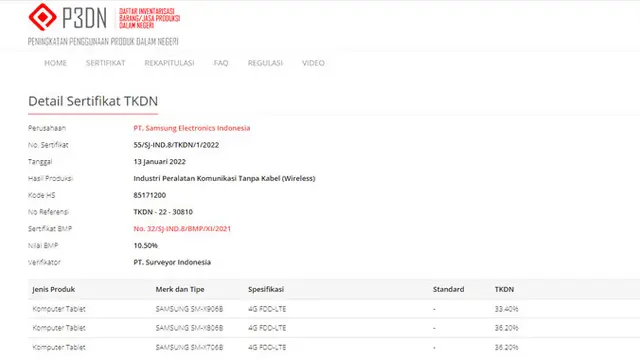Click the date 13 Januari 2022
640x360 pixels.
click(160, 162)
